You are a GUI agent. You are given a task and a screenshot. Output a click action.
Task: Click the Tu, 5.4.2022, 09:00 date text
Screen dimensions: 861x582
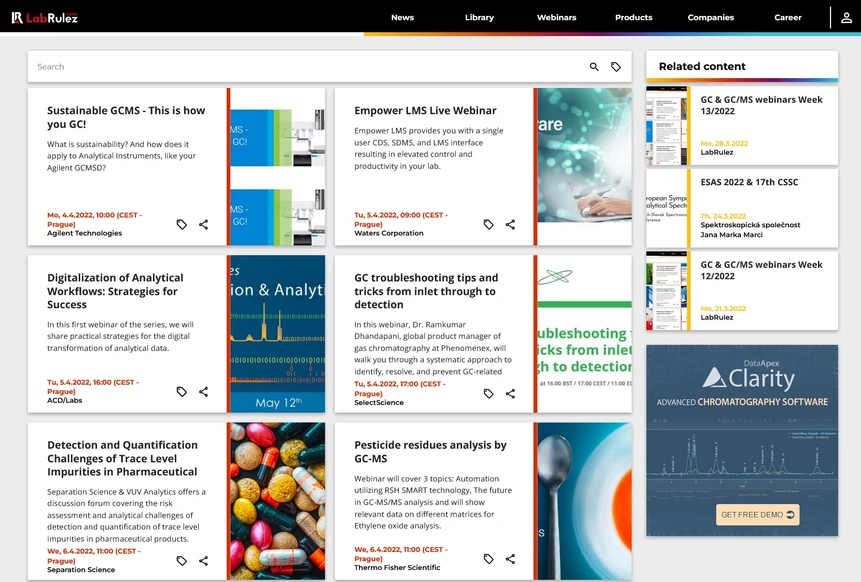pyautogui.click(x=401, y=220)
